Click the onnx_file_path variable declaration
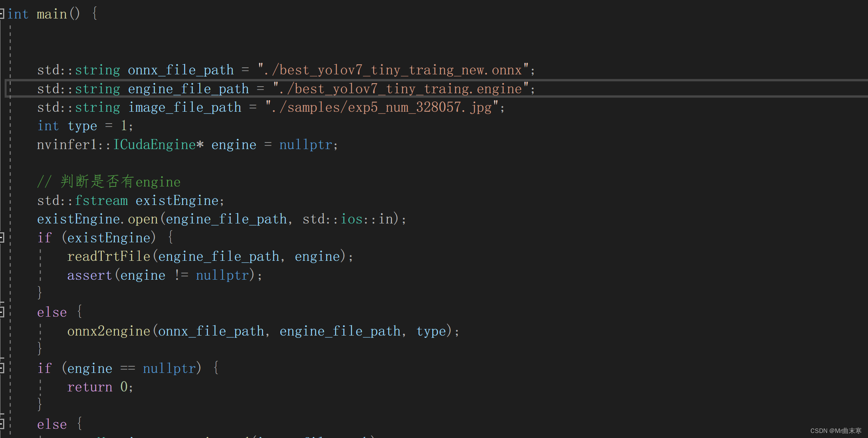Screen dimensions: 868x438 click(180, 70)
